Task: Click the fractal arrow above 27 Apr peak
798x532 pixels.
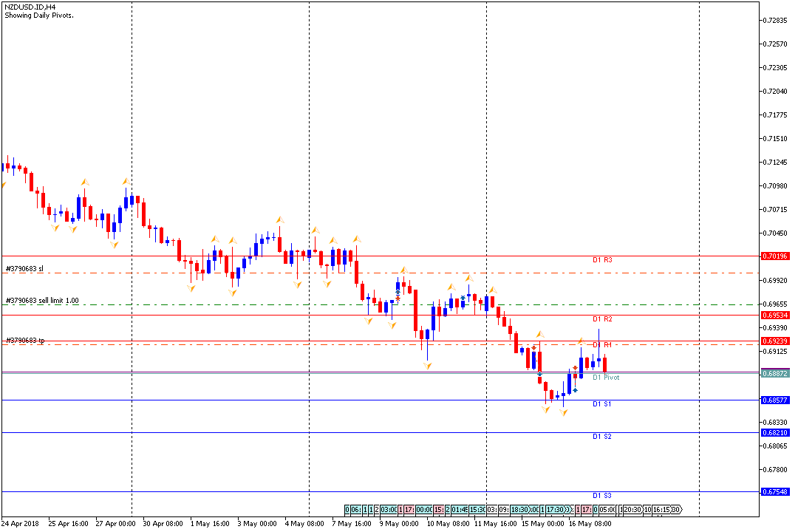Action: (x=126, y=180)
